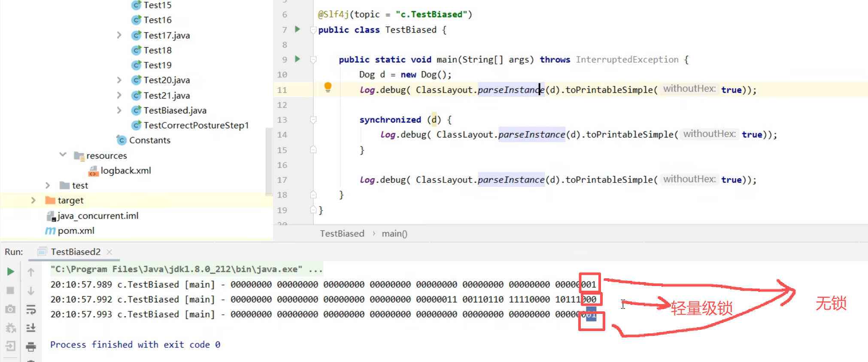Click the java.exe command line in console

(186, 269)
